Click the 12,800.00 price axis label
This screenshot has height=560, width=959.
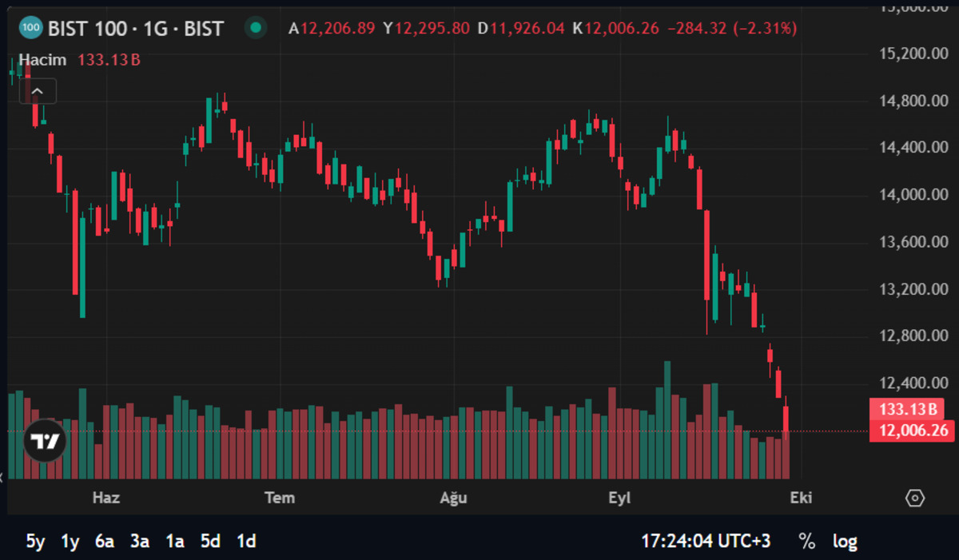point(913,336)
